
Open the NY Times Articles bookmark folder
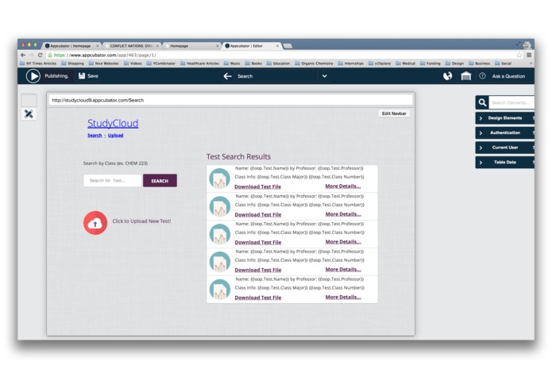[38, 63]
